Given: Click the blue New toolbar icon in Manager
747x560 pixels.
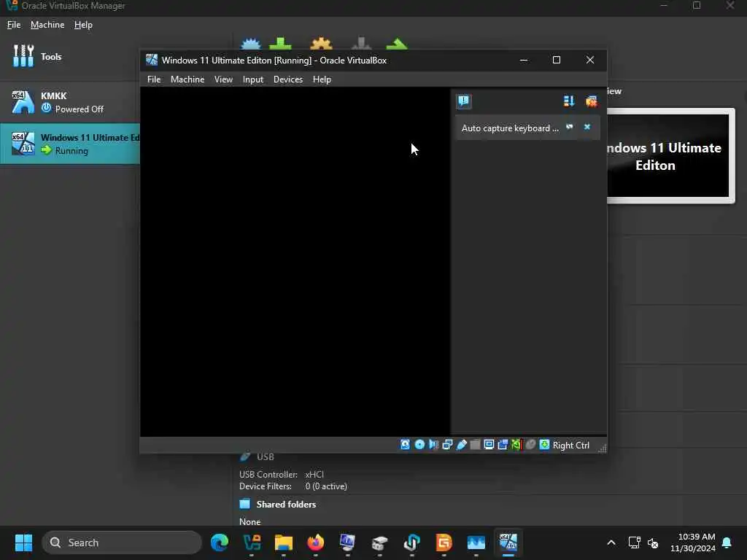Looking at the screenshot, I should click(251, 44).
